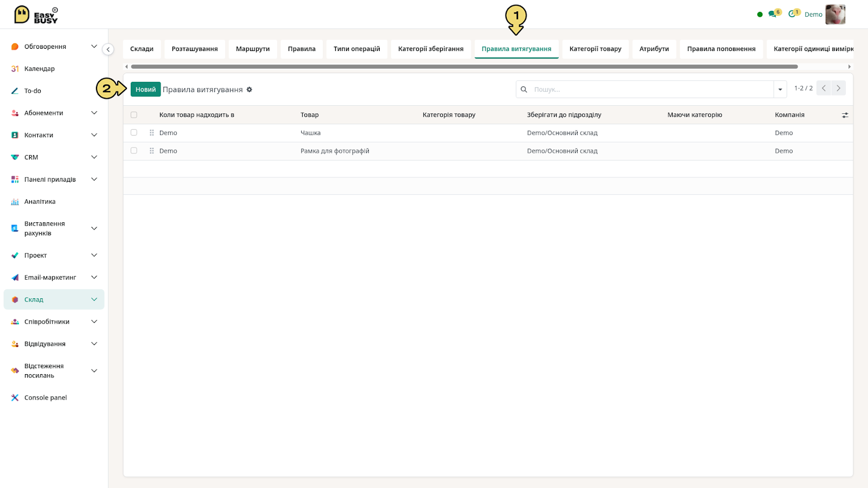Click the user avatar photo
Image resolution: width=868 pixels, height=488 pixels.
tap(835, 15)
